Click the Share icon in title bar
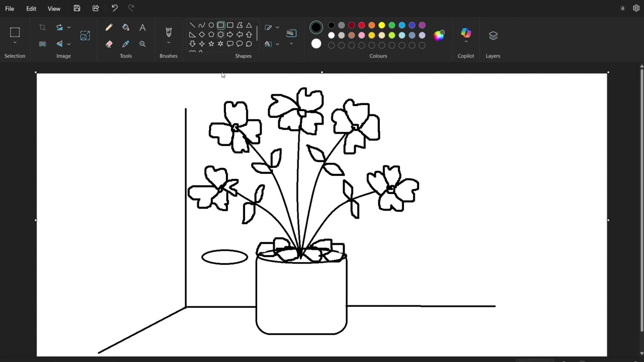The height and width of the screenshot is (362, 644). tap(96, 9)
